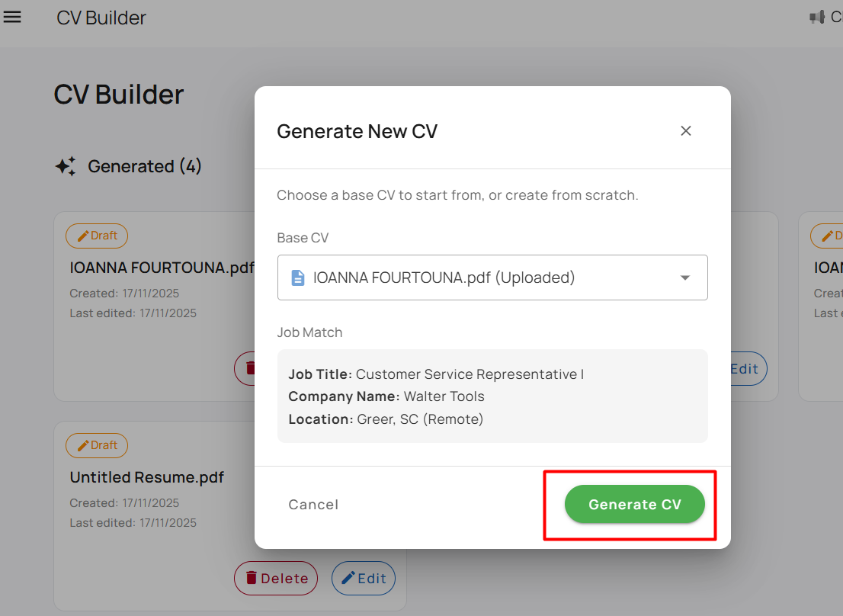Expand the Base CV dropdown arrow
The height and width of the screenshot is (616, 843).
tap(684, 278)
